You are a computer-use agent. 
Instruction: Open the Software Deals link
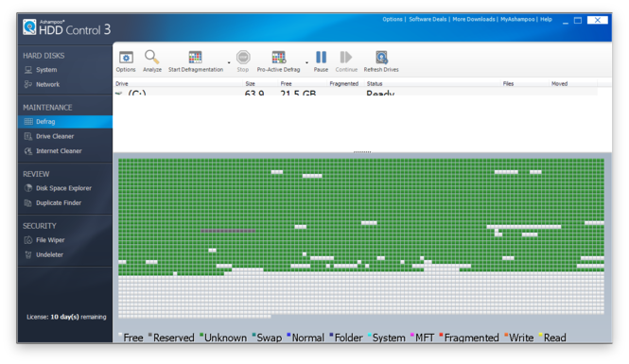(x=428, y=19)
